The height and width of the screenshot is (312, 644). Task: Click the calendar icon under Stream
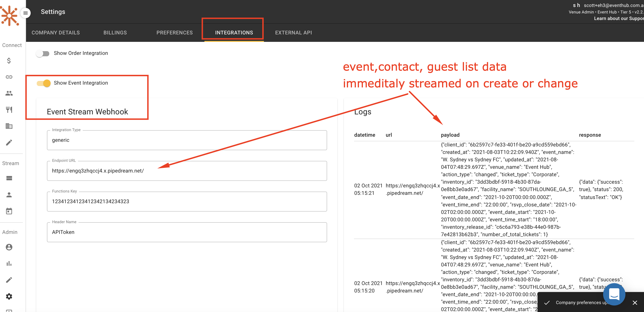(9, 211)
